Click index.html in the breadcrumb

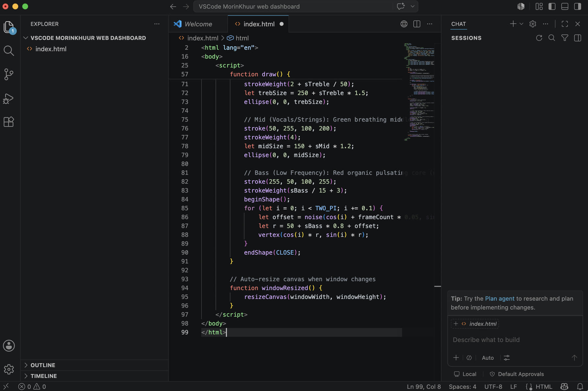(202, 38)
